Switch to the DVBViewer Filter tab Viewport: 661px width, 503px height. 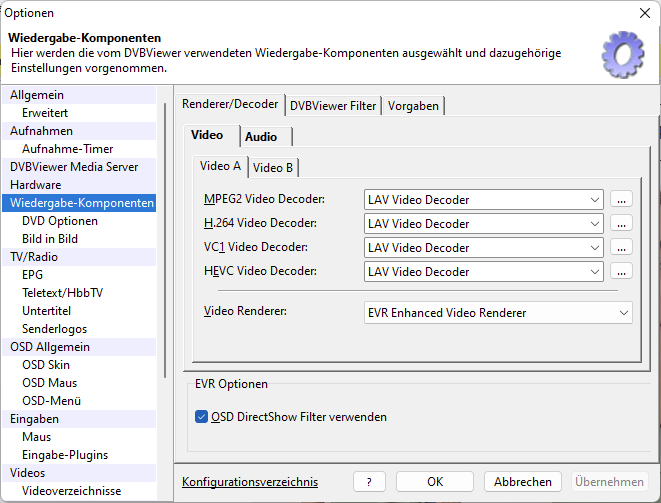coord(333,106)
